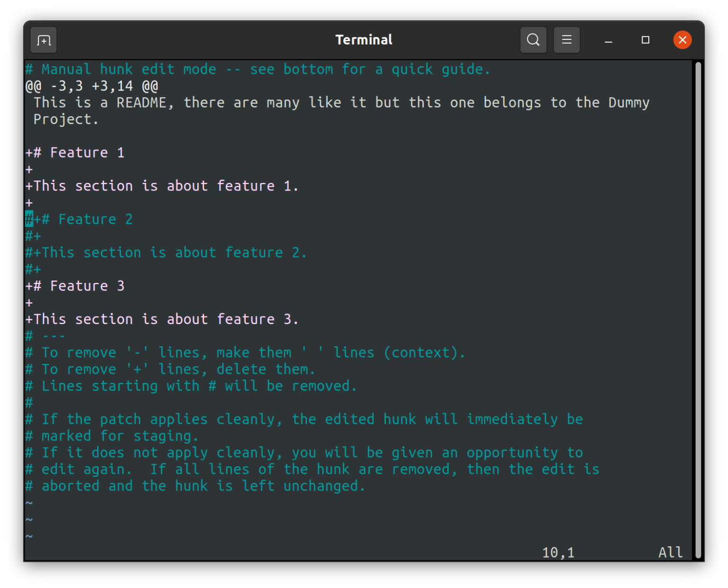This screenshot has height=588, width=728.
Task: Open the terminal search icon
Action: click(533, 40)
